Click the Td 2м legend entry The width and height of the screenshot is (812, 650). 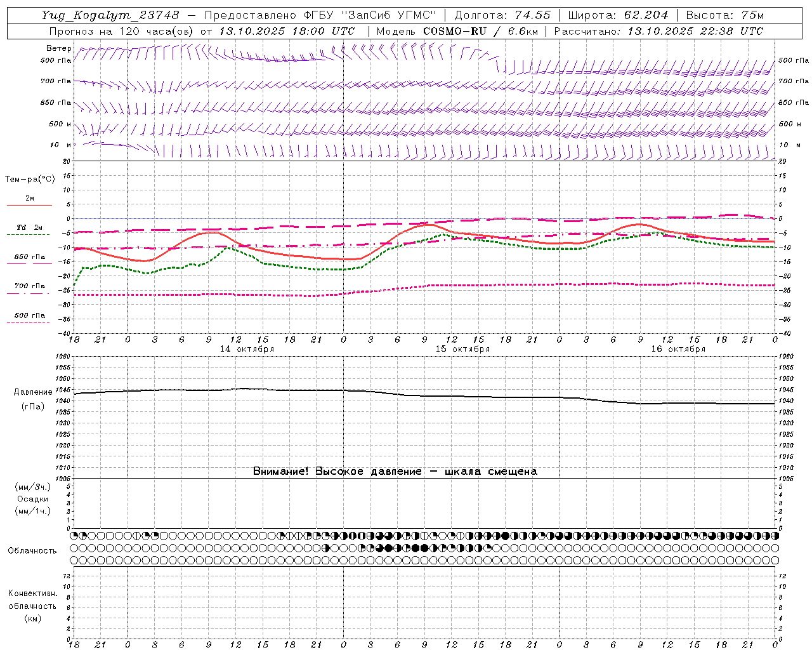(30, 227)
